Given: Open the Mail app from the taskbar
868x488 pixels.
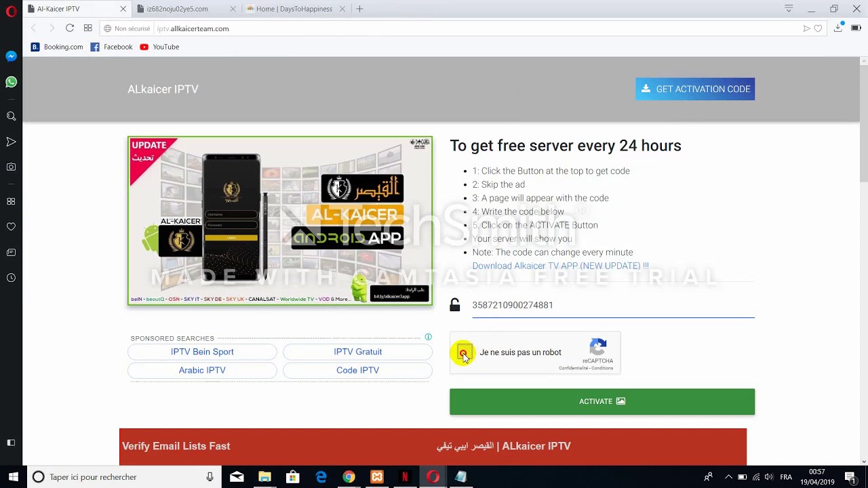Looking at the screenshot, I should 237,477.
